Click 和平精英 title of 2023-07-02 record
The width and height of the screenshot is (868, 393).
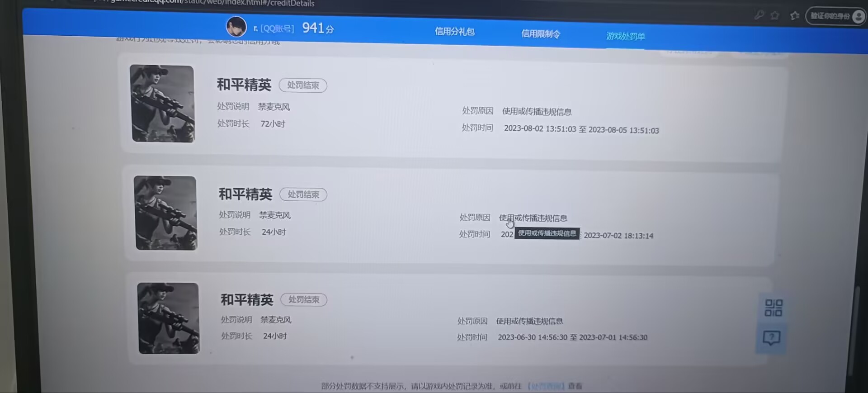(245, 194)
